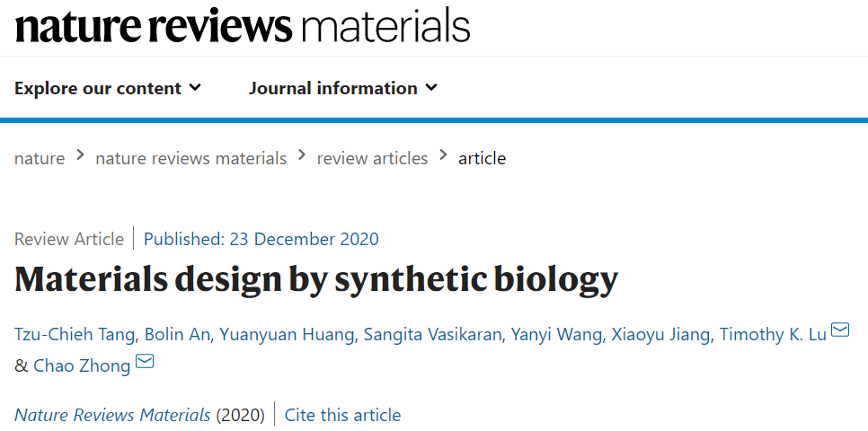Open the Journal information dropdown

pyautogui.click(x=342, y=88)
